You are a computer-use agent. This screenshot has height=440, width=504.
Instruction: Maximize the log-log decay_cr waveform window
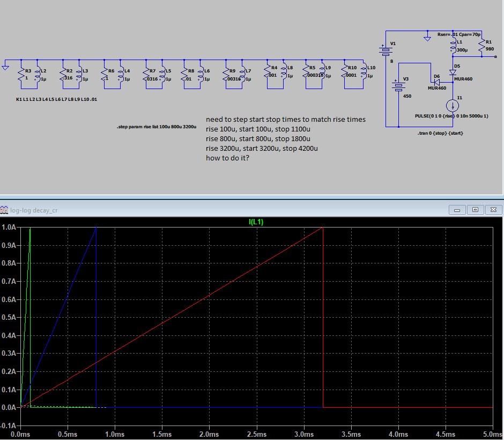click(x=475, y=210)
